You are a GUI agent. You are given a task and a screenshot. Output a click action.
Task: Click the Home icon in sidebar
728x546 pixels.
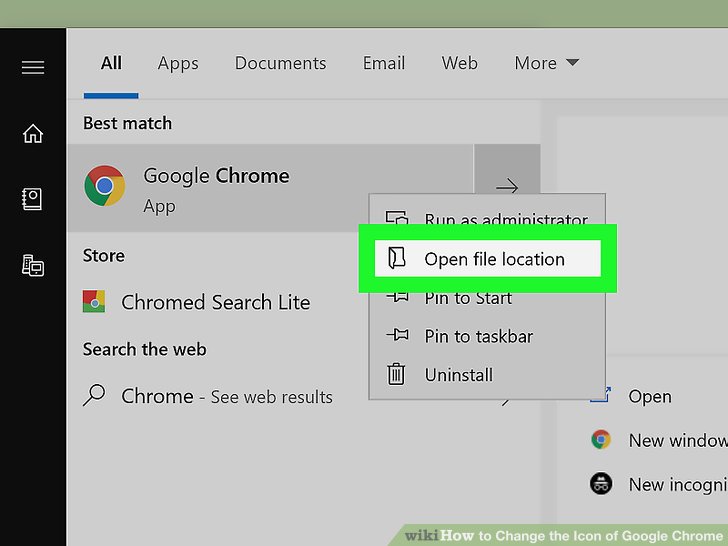(x=33, y=134)
